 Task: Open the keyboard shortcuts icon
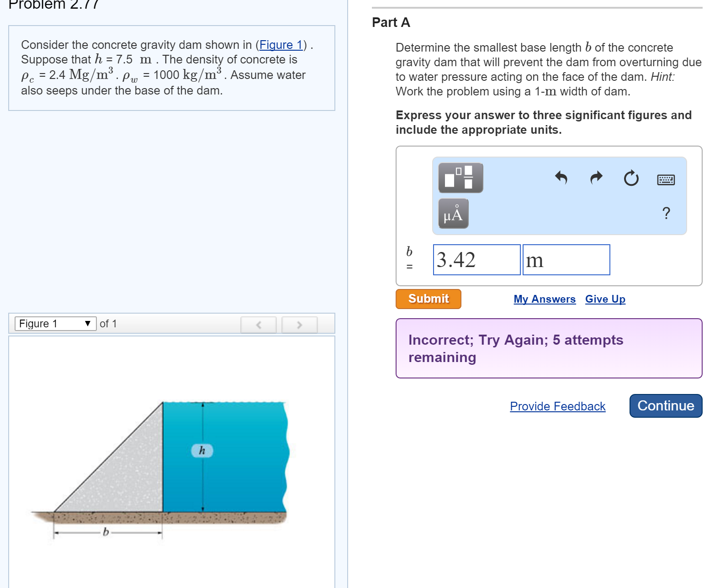(x=666, y=179)
